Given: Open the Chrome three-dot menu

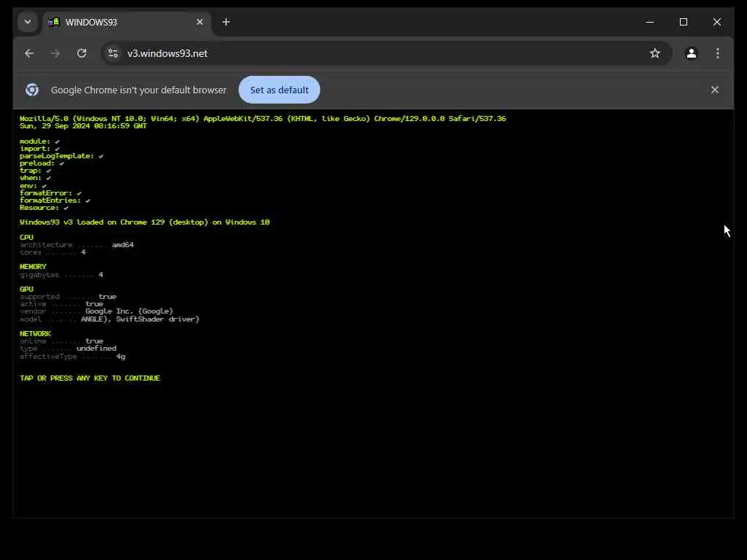Looking at the screenshot, I should (718, 53).
